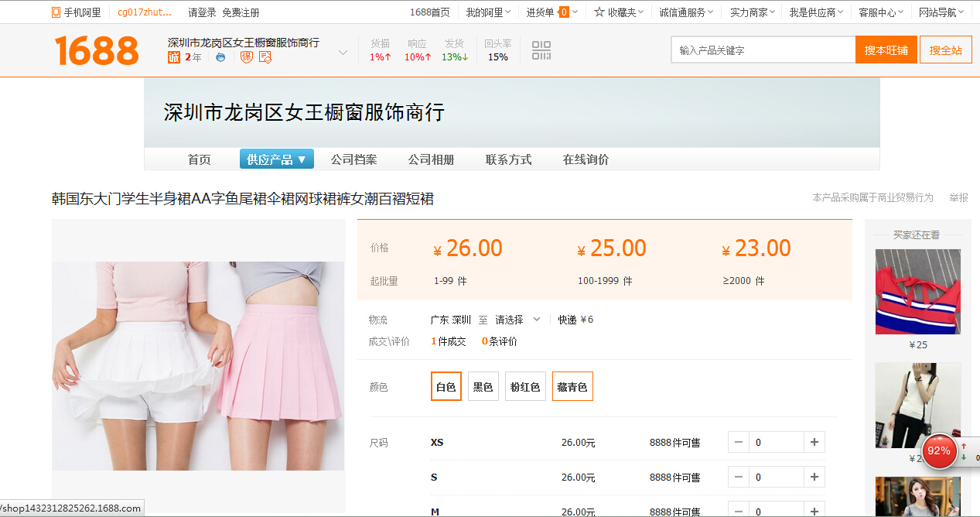Increase XS quantity with plus button
This screenshot has width=980, height=517.
[814, 443]
